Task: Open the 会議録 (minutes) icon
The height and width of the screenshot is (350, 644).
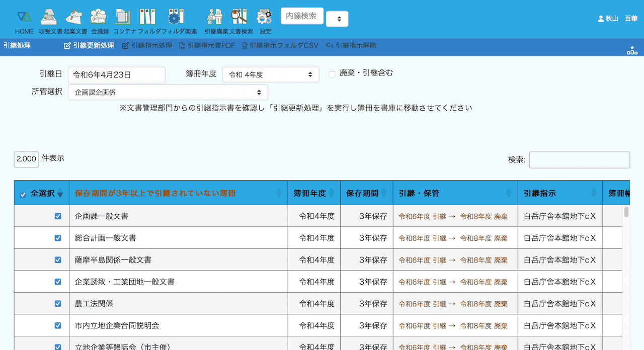Action: tap(99, 18)
